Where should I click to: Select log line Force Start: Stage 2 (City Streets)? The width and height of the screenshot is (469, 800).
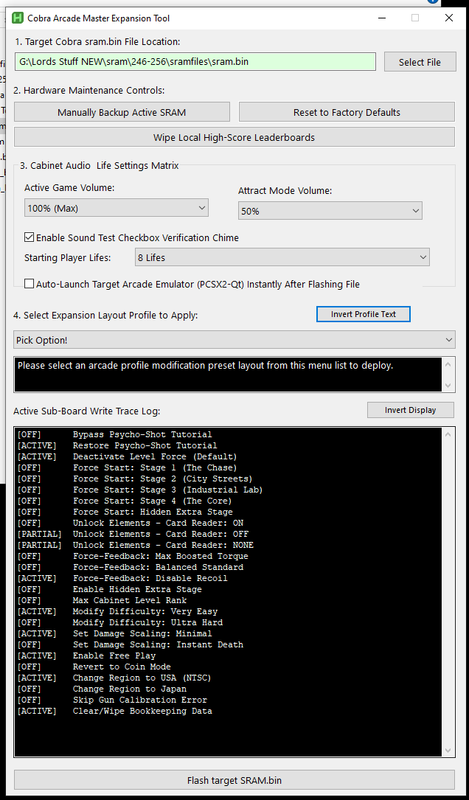[135, 479]
